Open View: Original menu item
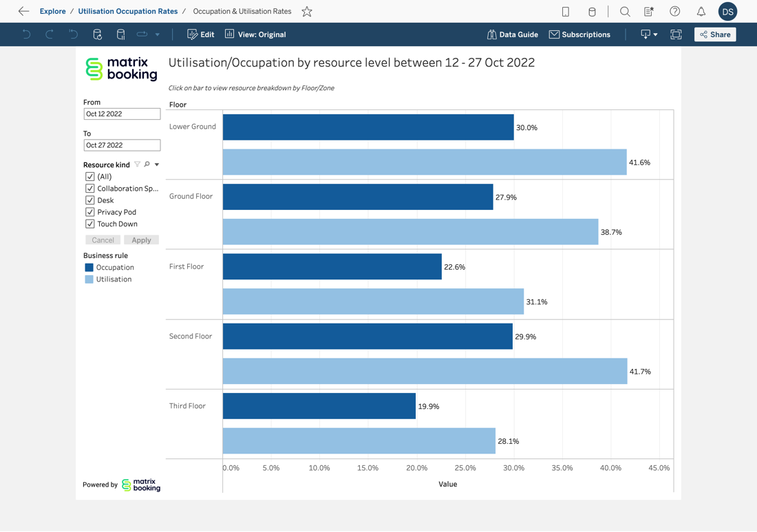 (x=255, y=34)
